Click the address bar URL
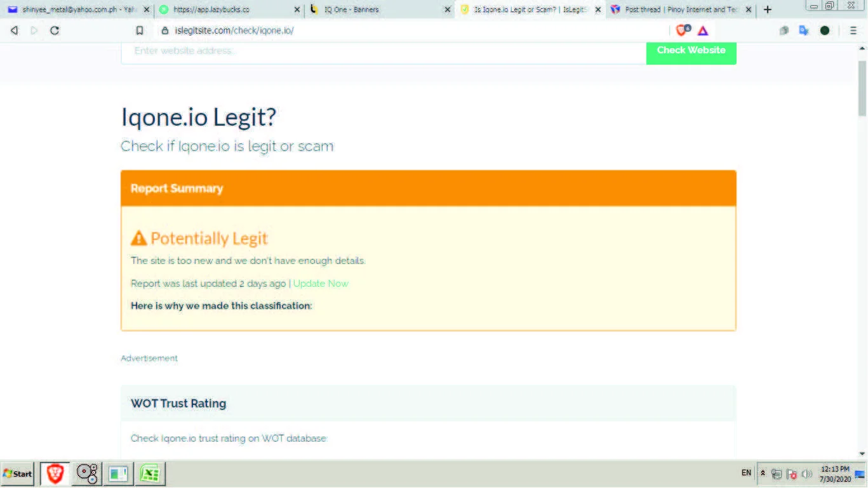 point(234,30)
